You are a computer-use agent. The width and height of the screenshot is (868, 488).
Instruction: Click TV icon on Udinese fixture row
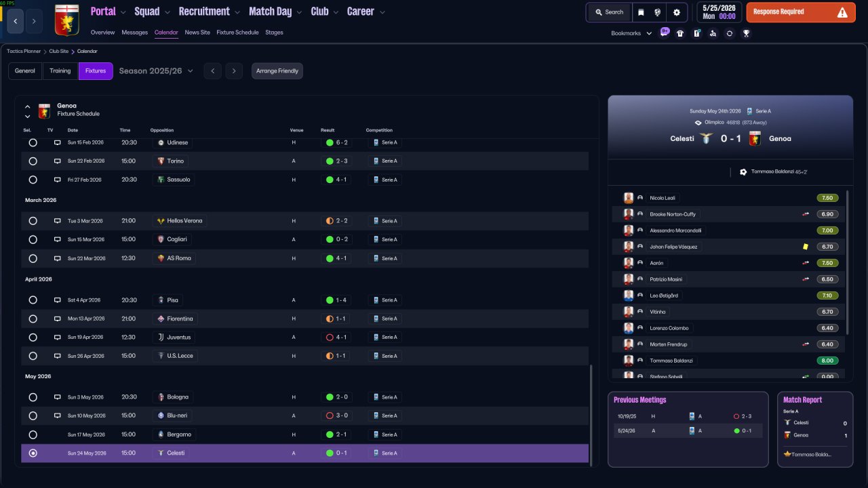point(58,142)
